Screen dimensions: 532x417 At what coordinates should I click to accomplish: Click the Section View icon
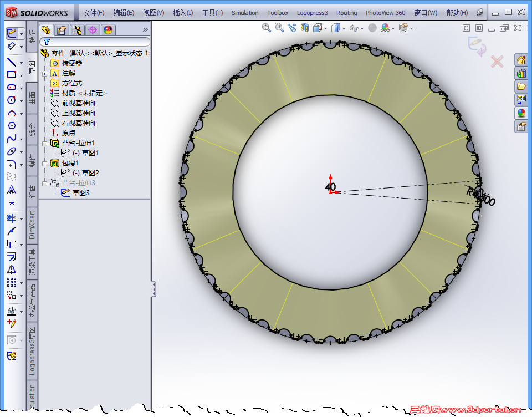point(305,28)
